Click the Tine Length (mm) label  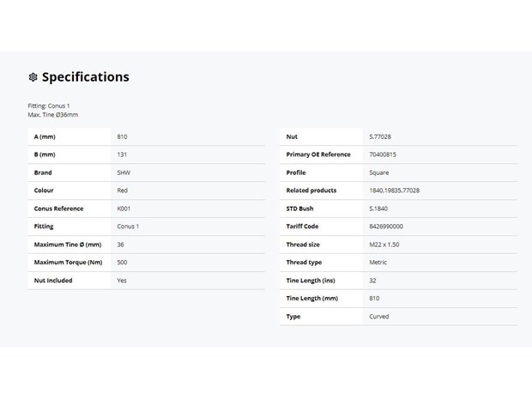pyautogui.click(x=312, y=299)
